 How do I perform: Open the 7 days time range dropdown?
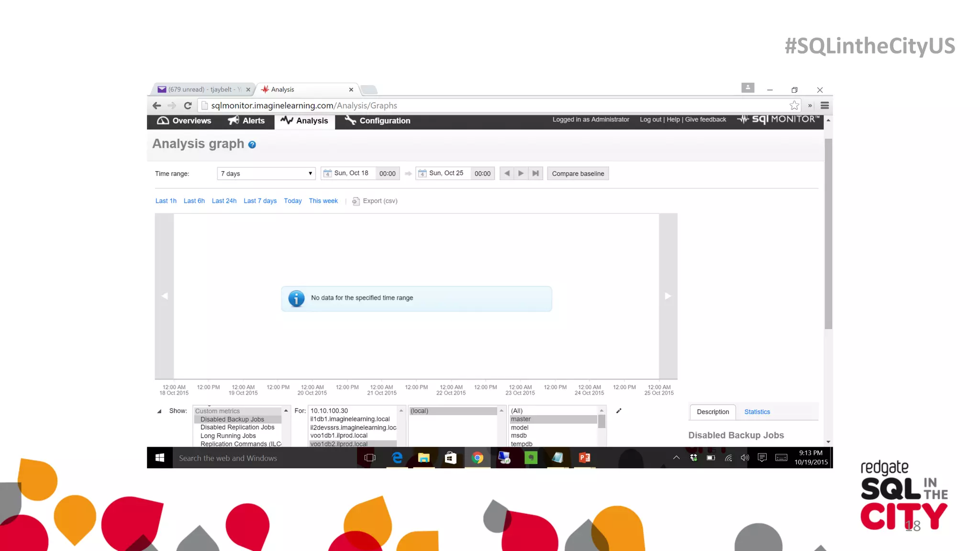(x=266, y=174)
